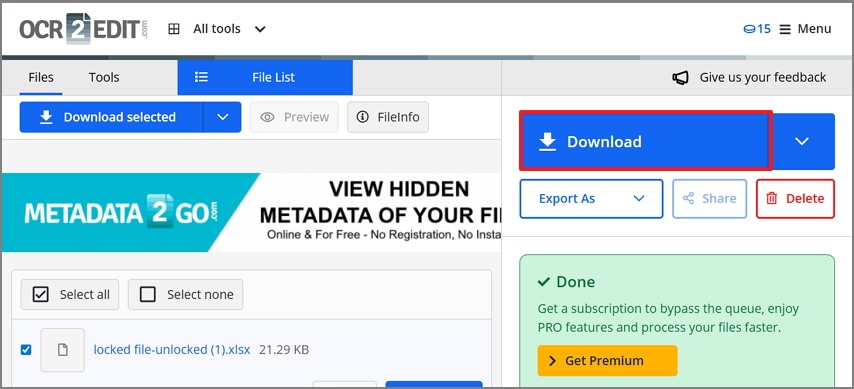This screenshot has width=854, height=389.
Task: Expand the All tools dropdown chevron
Action: coord(260,29)
